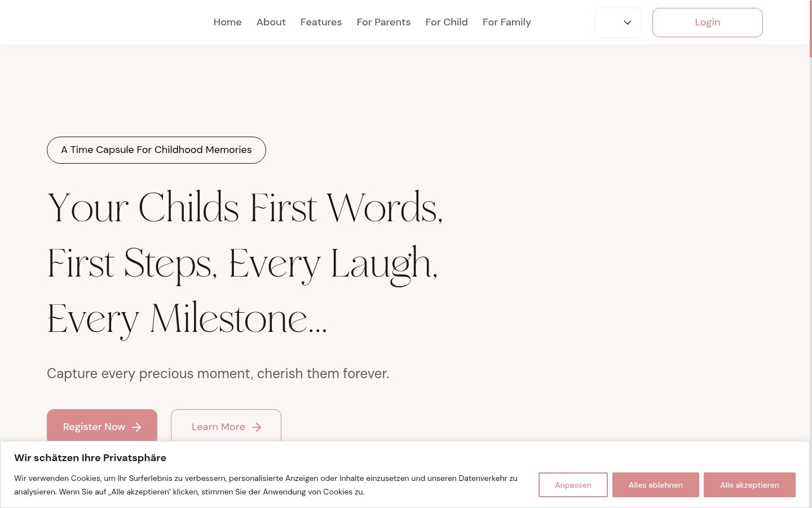This screenshot has height=508, width=812.
Task: Go to the Home nav item
Action: tap(227, 22)
